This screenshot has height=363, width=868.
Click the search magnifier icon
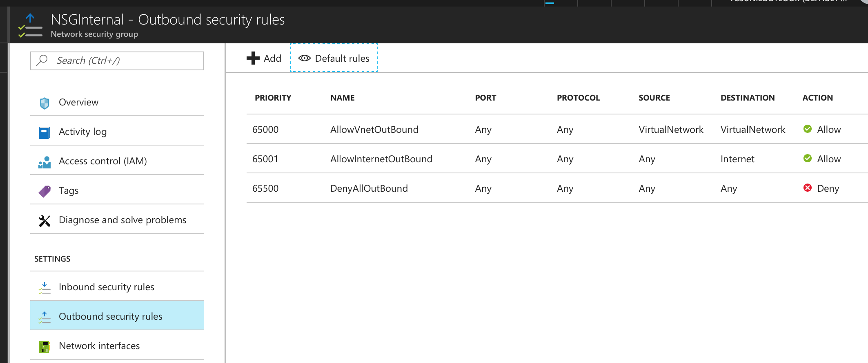[x=42, y=60]
